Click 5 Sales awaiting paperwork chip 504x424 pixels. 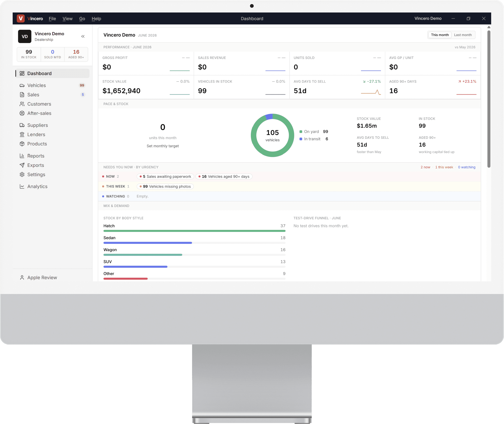[x=165, y=177]
